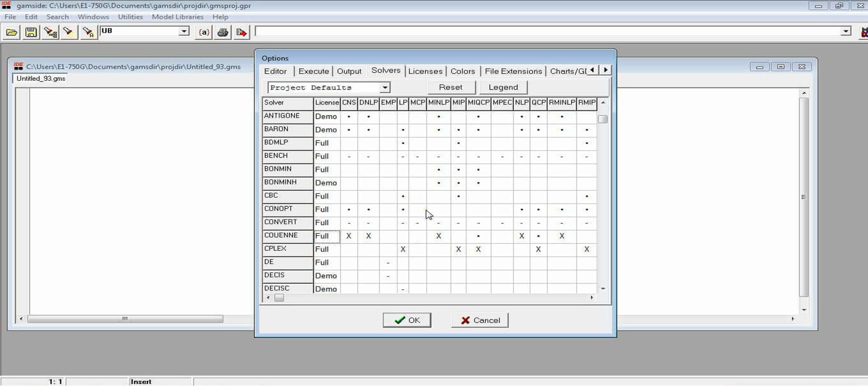868x386 pixels.
Task: Open the Model Libraries menu
Action: tap(177, 17)
